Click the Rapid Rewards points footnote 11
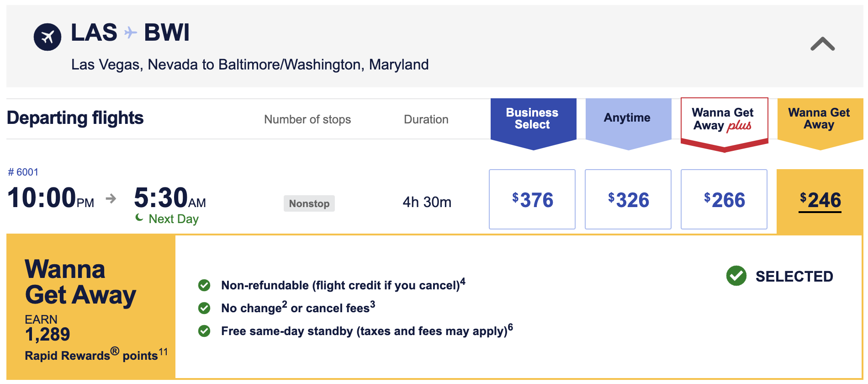The image size is (868, 384). [x=163, y=352]
